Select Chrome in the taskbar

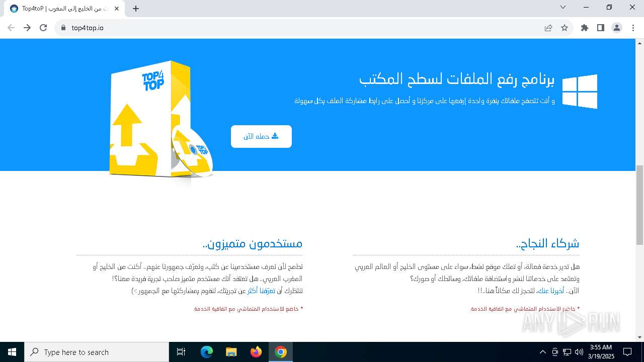coord(281,352)
